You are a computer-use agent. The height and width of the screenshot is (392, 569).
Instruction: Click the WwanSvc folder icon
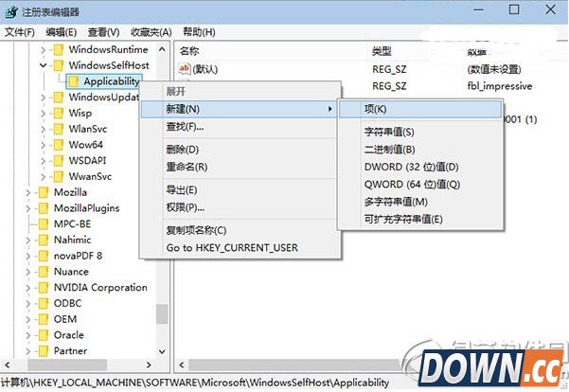pyautogui.click(x=59, y=177)
